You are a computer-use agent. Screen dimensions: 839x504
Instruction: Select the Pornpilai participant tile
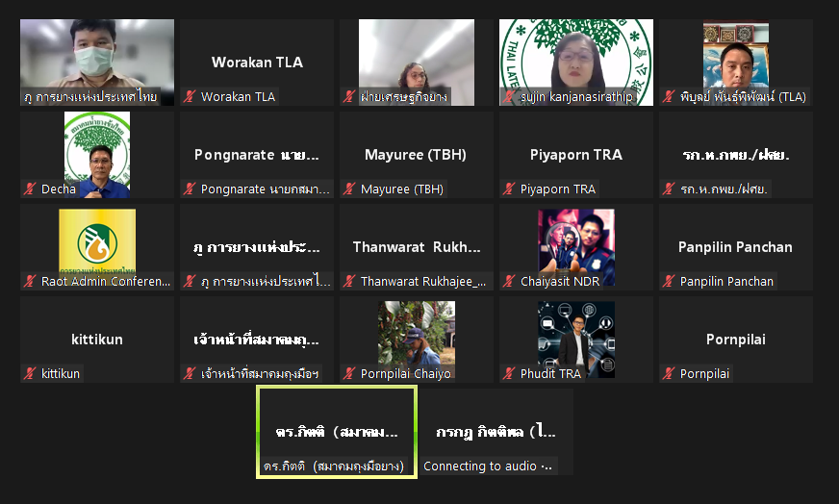[x=736, y=340]
